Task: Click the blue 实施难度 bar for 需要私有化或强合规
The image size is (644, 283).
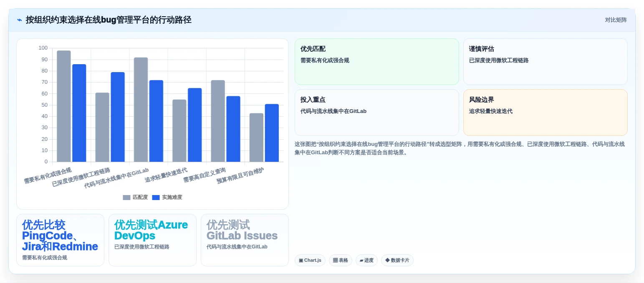Action: click(79, 113)
